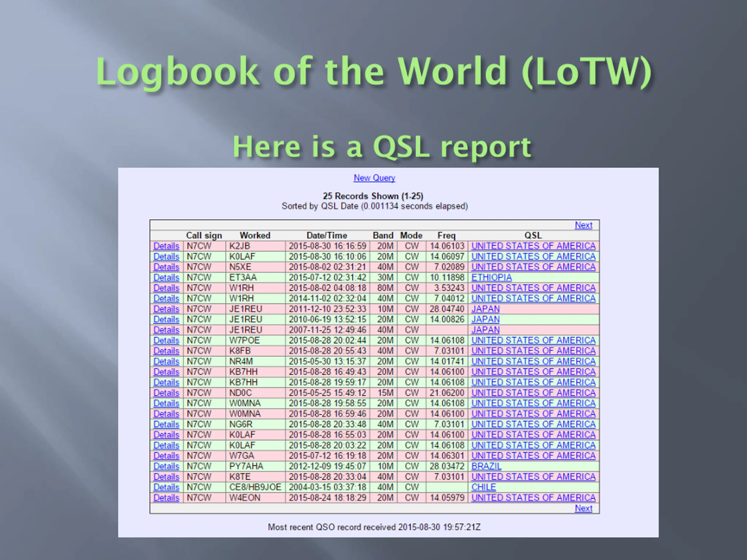Select the Date/Time column header

tap(327, 236)
